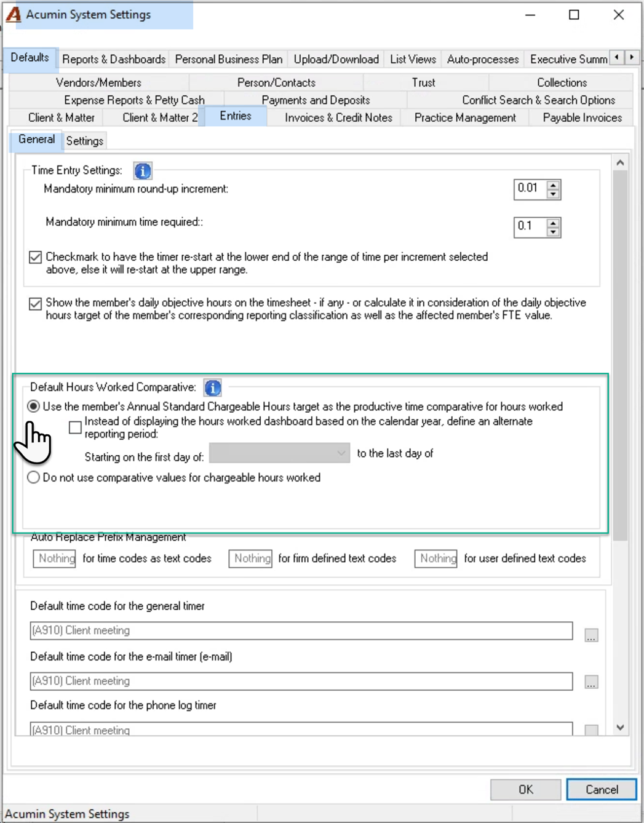Select Payable Invoices tab

click(x=582, y=117)
